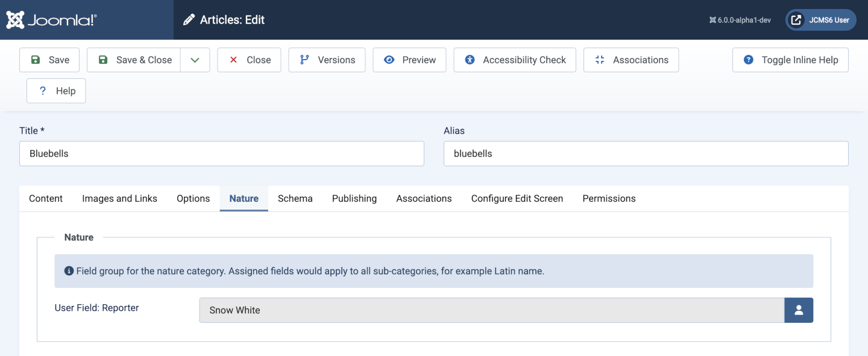868x356 pixels.
Task: Open the Publishing tab
Action: [354, 198]
